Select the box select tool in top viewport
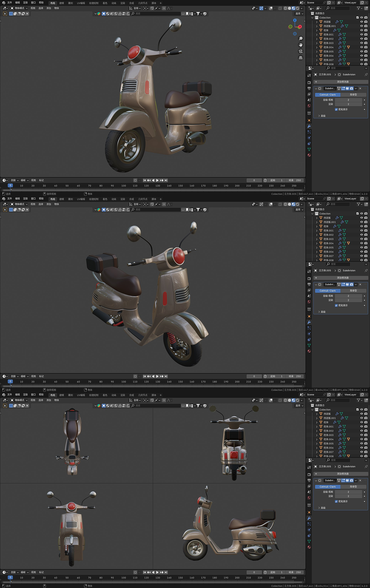This screenshot has height=588, width=370. (5, 14)
